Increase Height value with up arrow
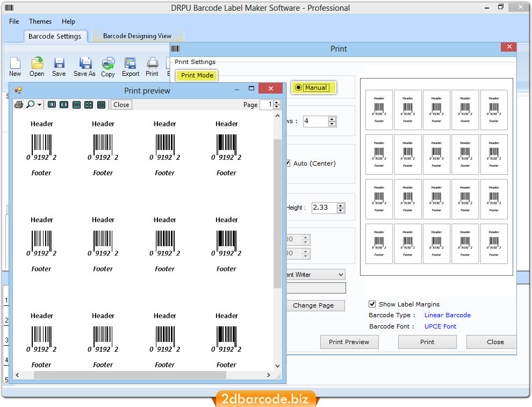Screen dimensions: 532x407 (x=341, y=205)
